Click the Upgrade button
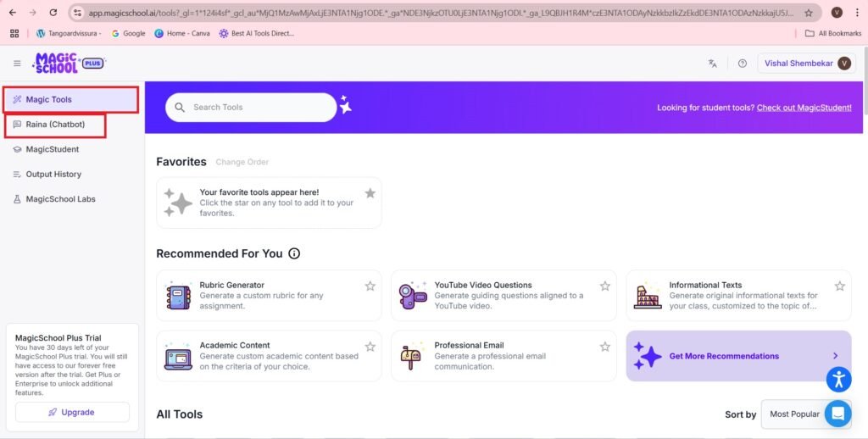 (x=73, y=413)
